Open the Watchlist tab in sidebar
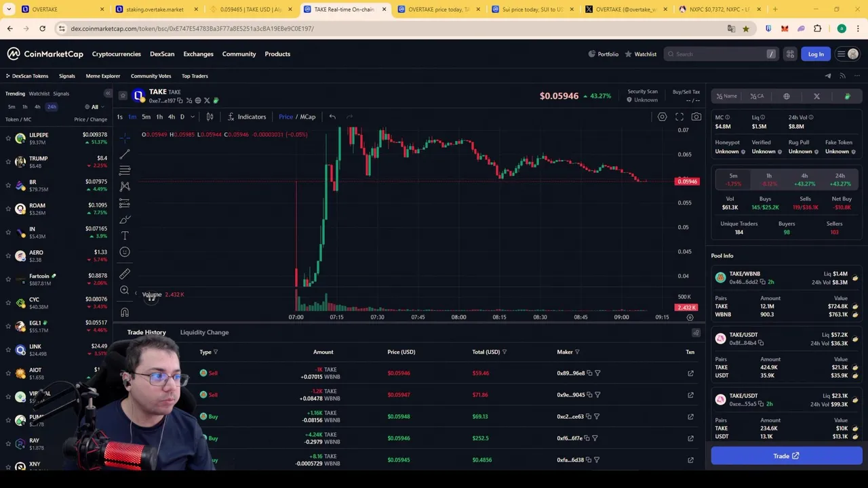Viewport: 868px width, 488px height. click(x=39, y=94)
